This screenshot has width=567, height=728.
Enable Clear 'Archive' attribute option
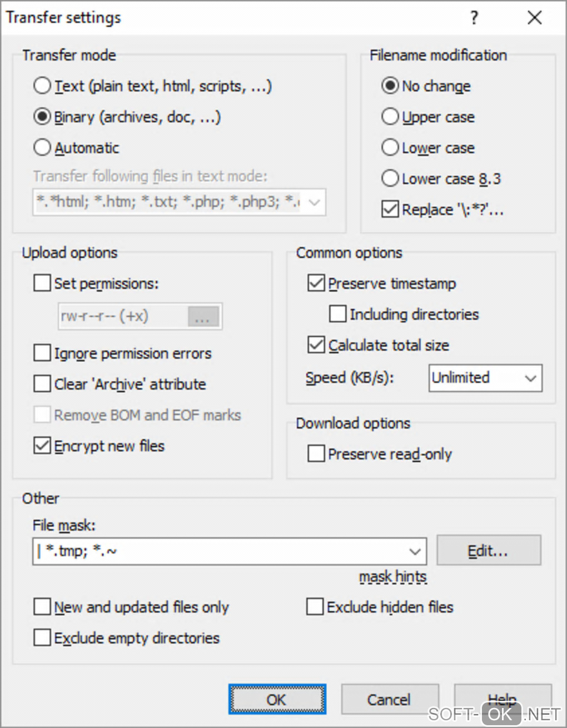tap(42, 384)
